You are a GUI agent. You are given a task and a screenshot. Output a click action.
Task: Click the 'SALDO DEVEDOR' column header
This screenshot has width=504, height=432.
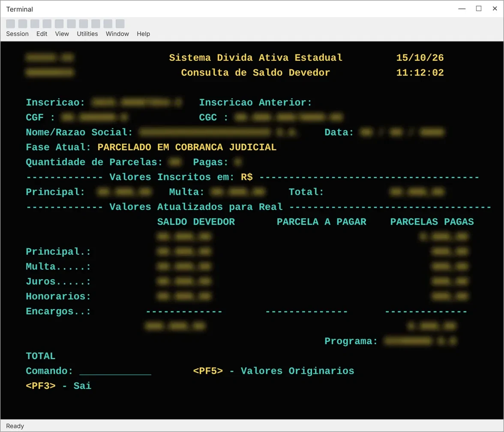(x=196, y=222)
